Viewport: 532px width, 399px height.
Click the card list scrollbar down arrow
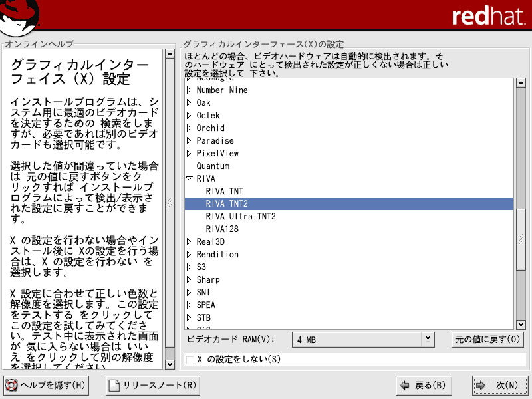click(521, 325)
